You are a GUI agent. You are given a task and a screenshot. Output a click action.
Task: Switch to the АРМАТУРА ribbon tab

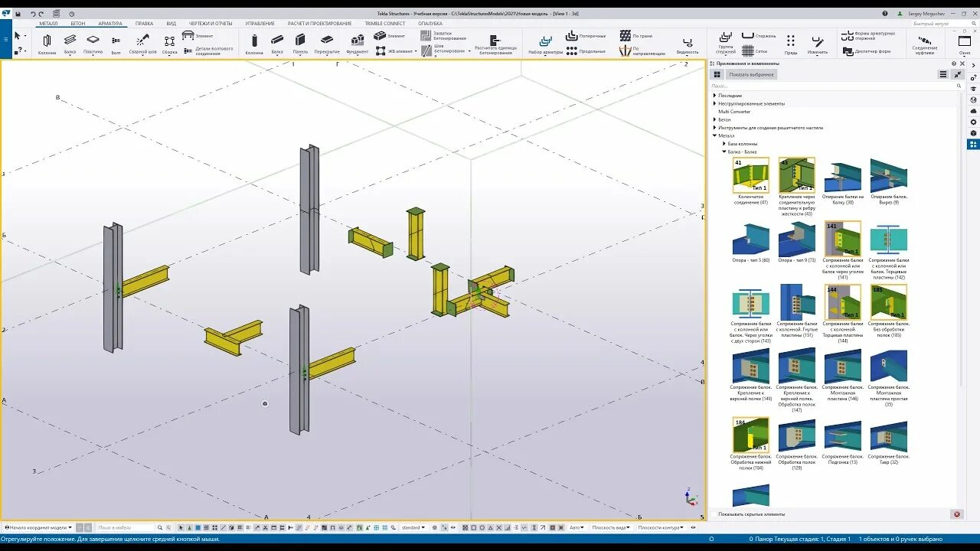pyautogui.click(x=110, y=24)
